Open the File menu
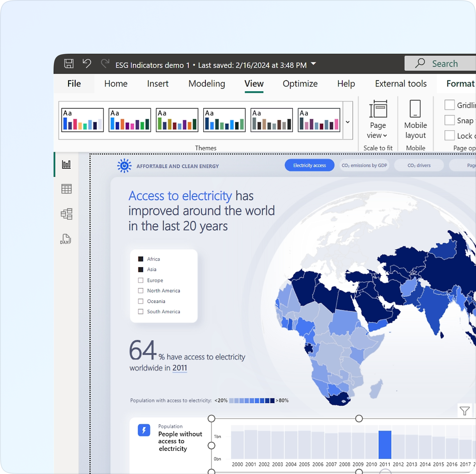This screenshot has height=474, width=476. pos(74,84)
